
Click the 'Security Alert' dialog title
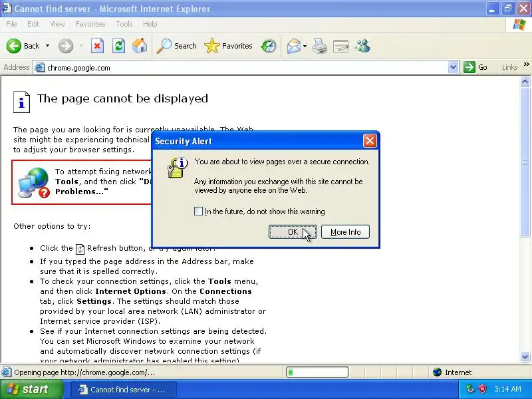click(x=184, y=141)
